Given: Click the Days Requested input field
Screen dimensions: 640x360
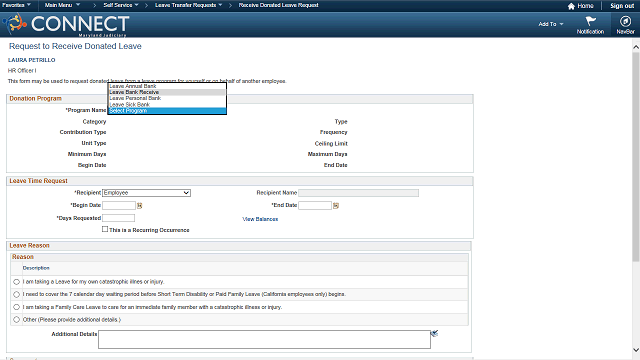Looking at the screenshot, I should point(118,218).
